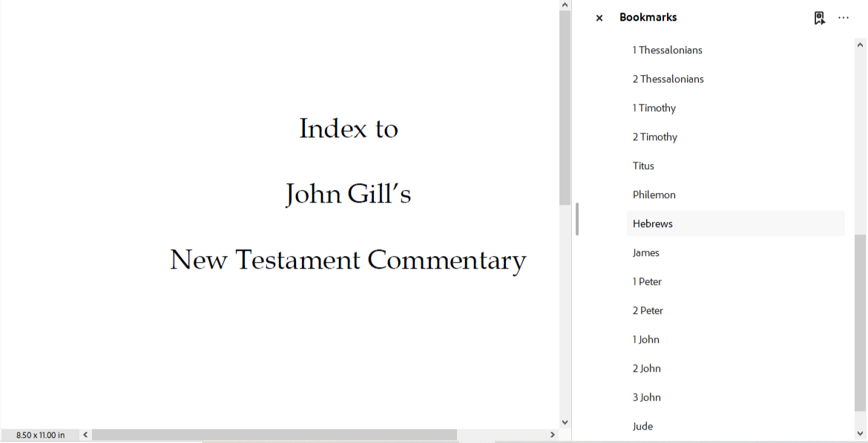Navigate to the James bookmark

pyautogui.click(x=645, y=253)
